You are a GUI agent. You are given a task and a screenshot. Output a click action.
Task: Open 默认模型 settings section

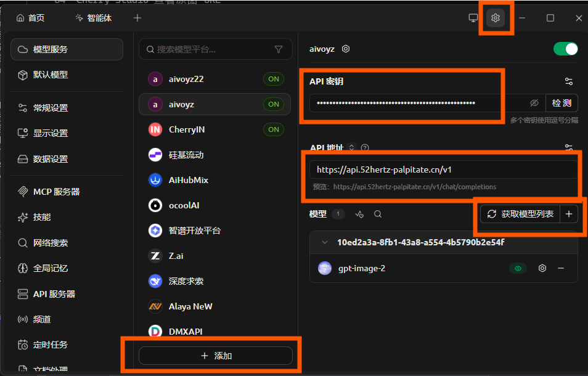pos(67,75)
